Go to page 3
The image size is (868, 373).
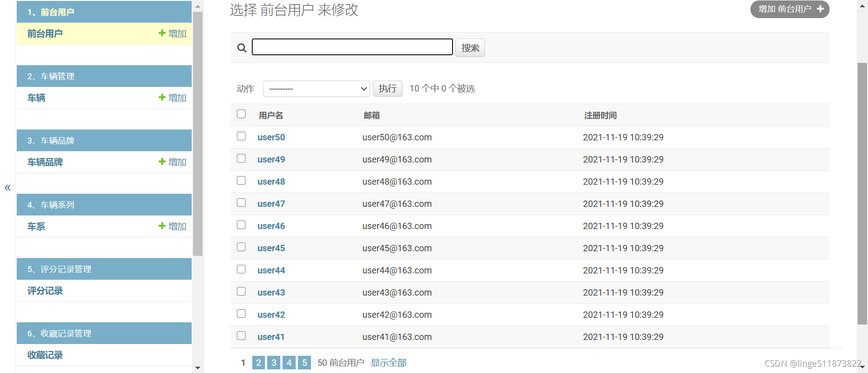pos(274,363)
